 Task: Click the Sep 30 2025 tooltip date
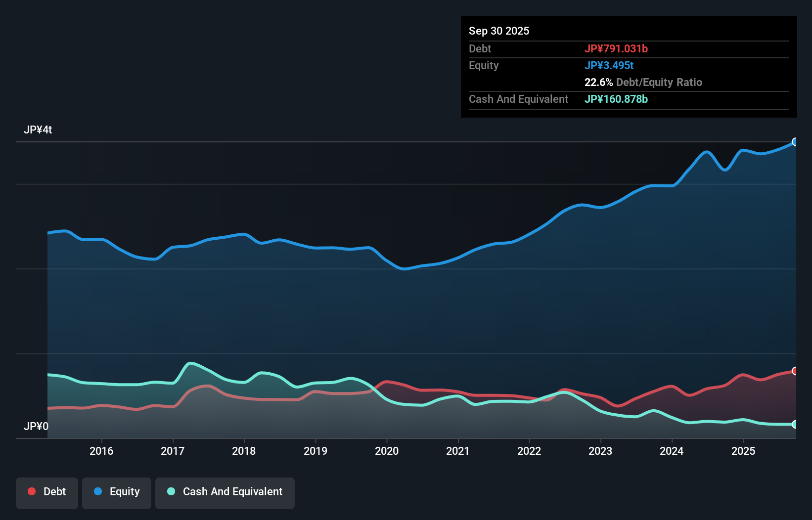point(499,31)
